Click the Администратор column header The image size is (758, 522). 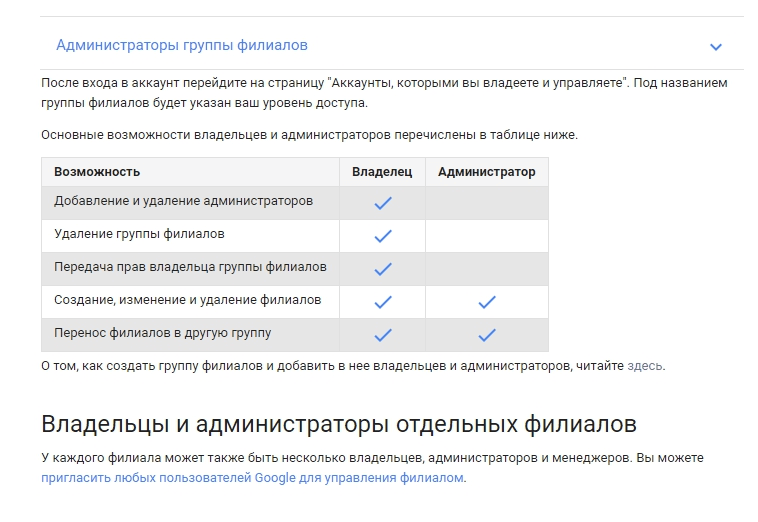[487, 172]
